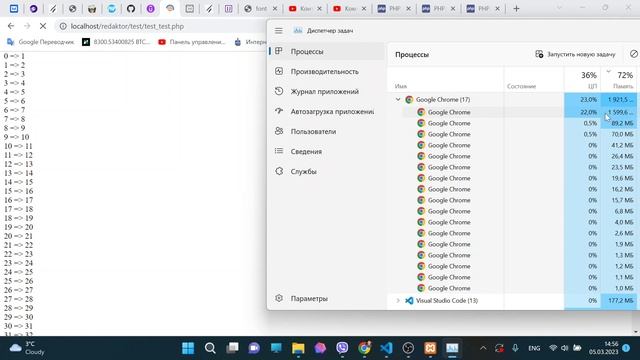Screen dimensions: 640x360
Task: Open Visual Studio Code from taskbar
Action: [x=386, y=348]
